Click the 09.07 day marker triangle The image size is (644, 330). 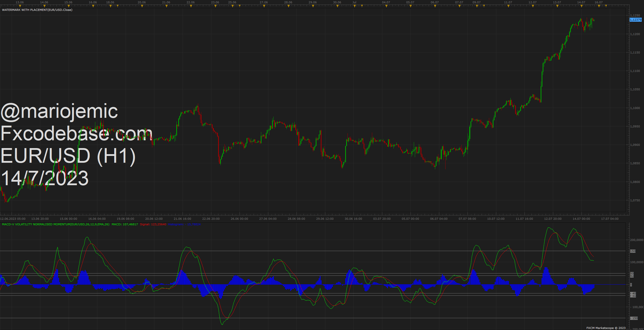point(477,6)
